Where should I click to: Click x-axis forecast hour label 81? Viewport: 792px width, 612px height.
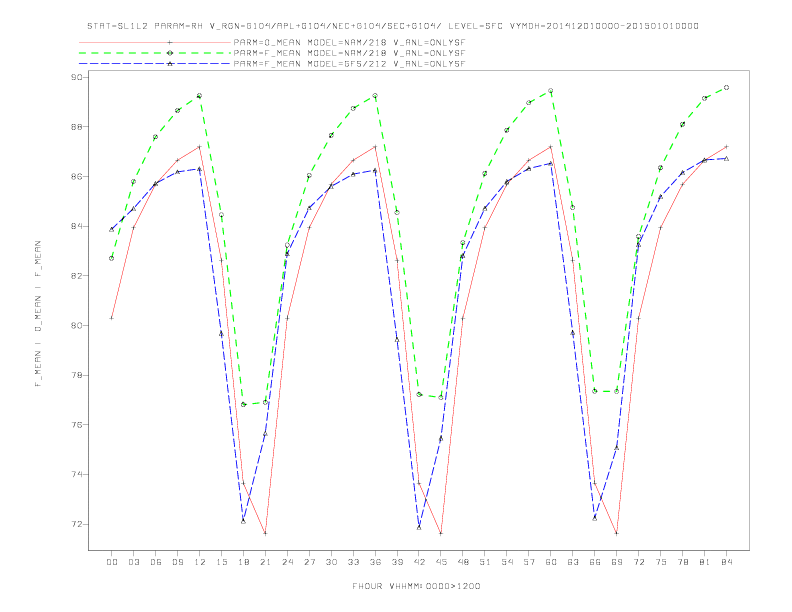(705, 562)
